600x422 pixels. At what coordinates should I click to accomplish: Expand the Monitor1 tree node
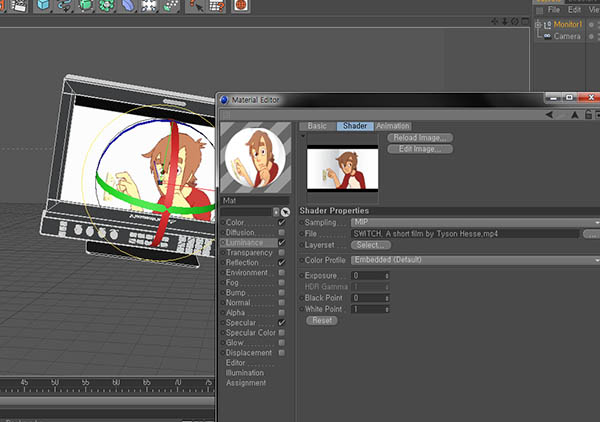538,25
